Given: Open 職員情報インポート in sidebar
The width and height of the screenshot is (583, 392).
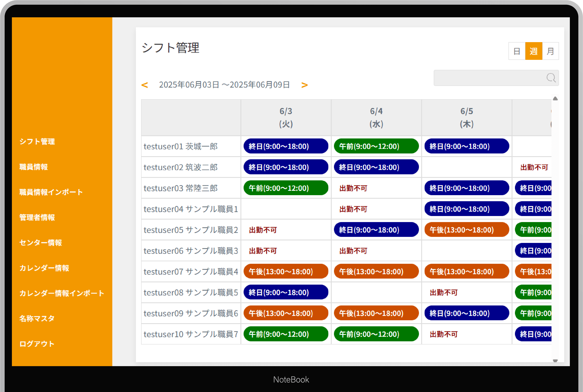Looking at the screenshot, I should pyautogui.click(x=51, y=192).
